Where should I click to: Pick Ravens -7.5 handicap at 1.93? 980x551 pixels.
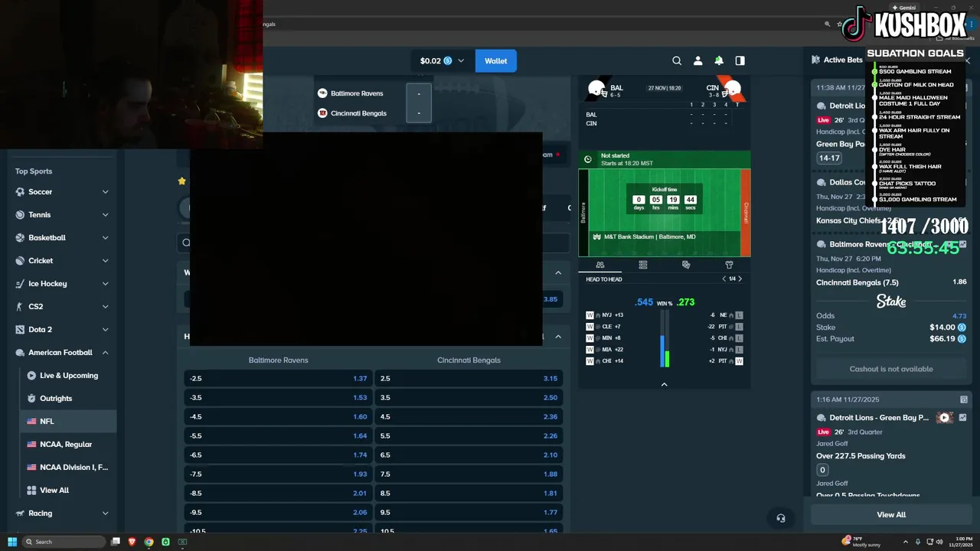click(x=278, y=474)
